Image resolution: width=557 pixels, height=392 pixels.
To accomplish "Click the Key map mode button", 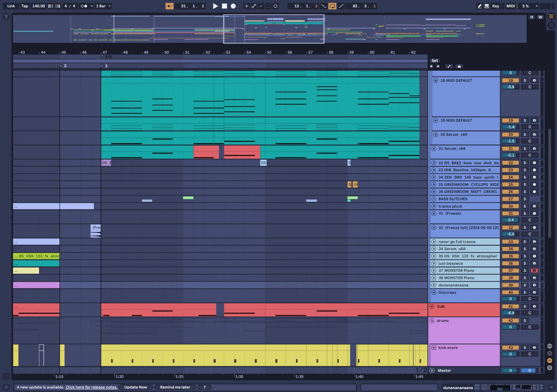I will [x=496, y=6].
